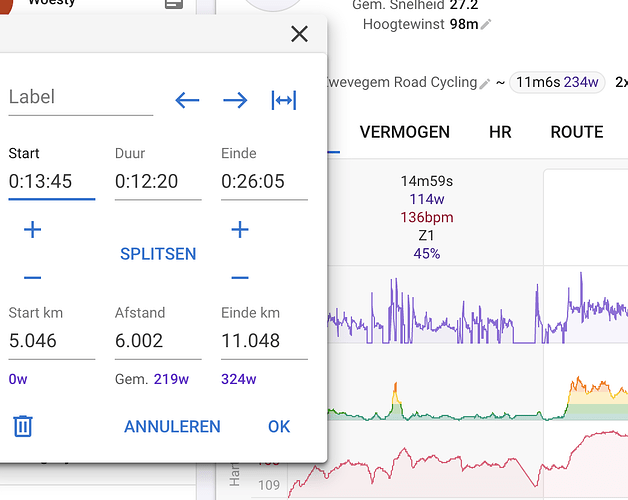Click the Label input field
The image size is (628, 500).
click(x=81, y=98)
